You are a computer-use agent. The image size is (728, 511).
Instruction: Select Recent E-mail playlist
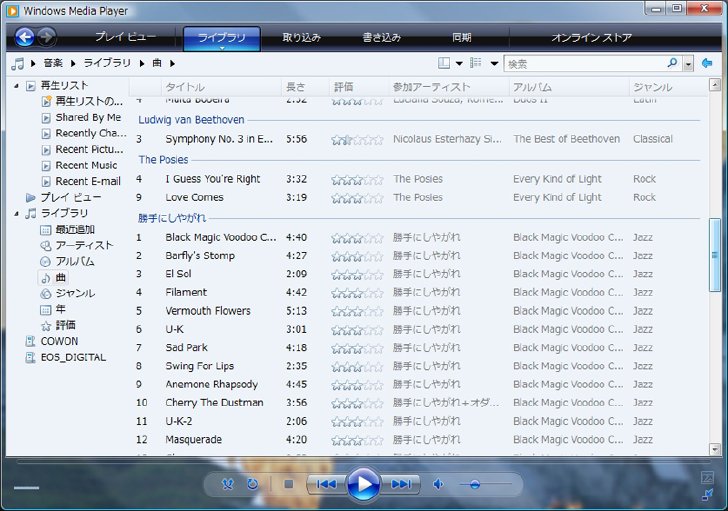coord(88,181)
